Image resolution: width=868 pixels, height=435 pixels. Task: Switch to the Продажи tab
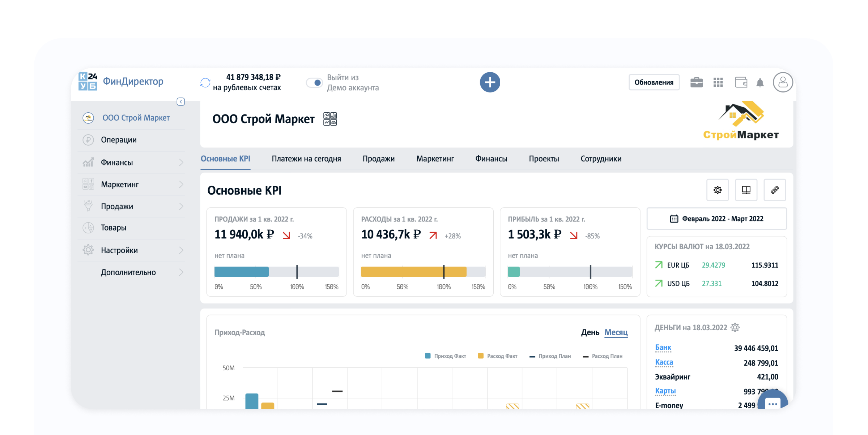(378, 159)
